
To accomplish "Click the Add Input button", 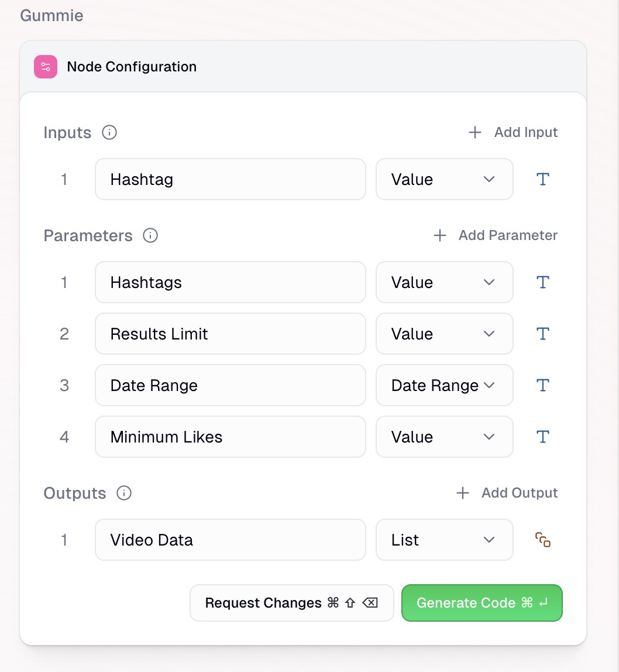I will pyautogui.click(x=513, y=132).
